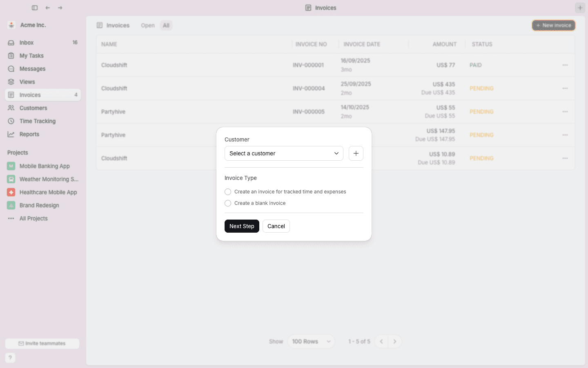Click the Projects section heading
Screen dimensions: 588x368
coord(18,153)
